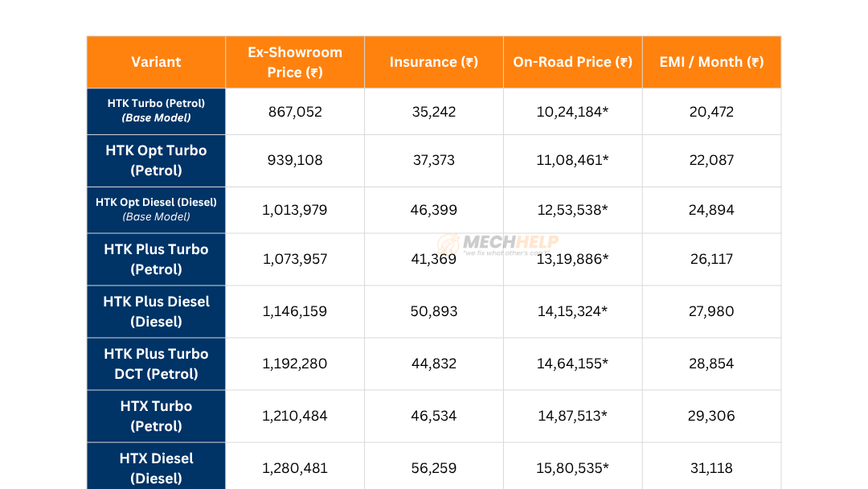Click the 10,24,184* on-road price
The image size is (868, 489).
click(572, 111)
